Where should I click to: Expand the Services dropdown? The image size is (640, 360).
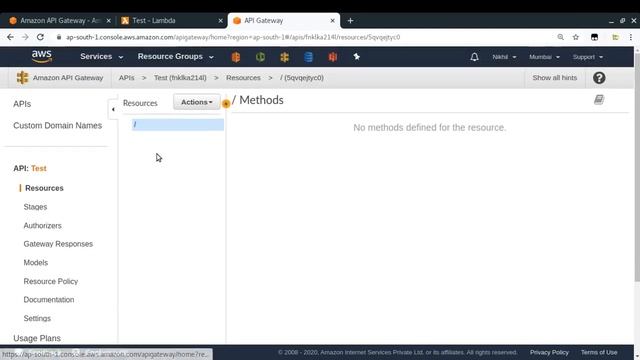point(102,57)
